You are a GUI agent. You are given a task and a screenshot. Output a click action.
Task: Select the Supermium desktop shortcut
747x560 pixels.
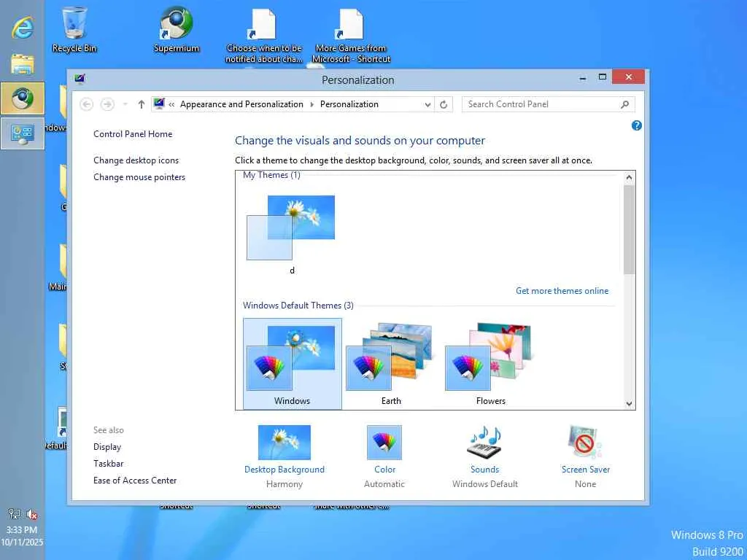pyautogui.click(x=177, y=29)
